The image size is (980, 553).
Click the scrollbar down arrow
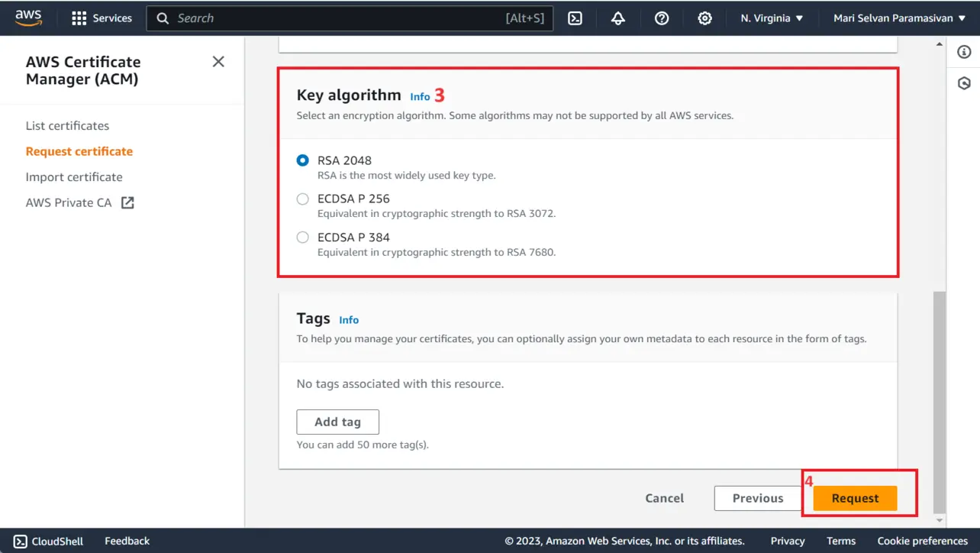pos(940,520)
